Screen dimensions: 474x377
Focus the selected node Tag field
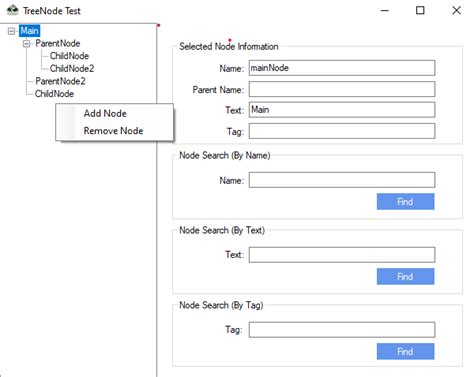pyautogui.click(x=342, y=131)
